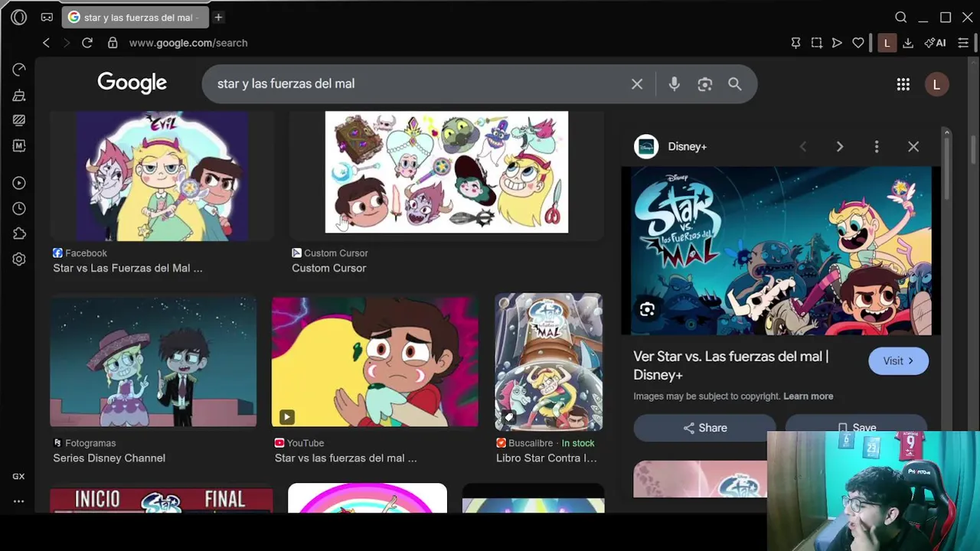Open the Player in sidebar
Viewport: 980px width, 551px height.
point(19,183)
